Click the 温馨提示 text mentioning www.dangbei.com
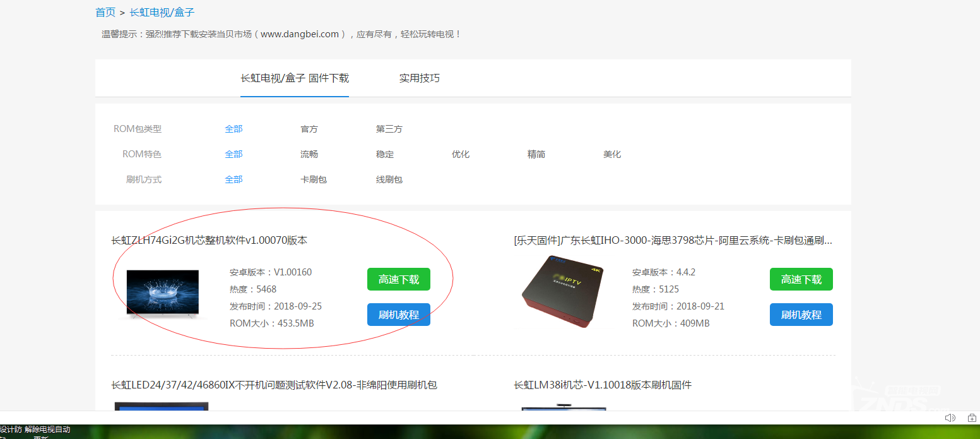 (282, 34)
